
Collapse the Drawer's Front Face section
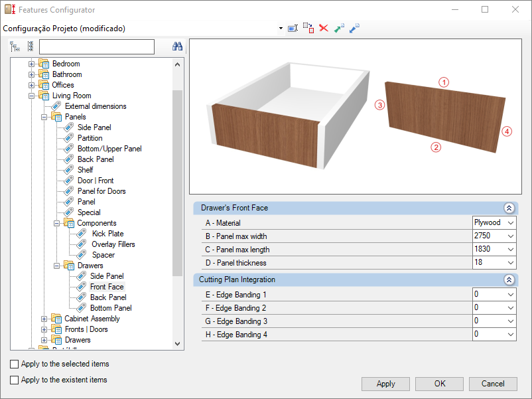click(509, 208)
